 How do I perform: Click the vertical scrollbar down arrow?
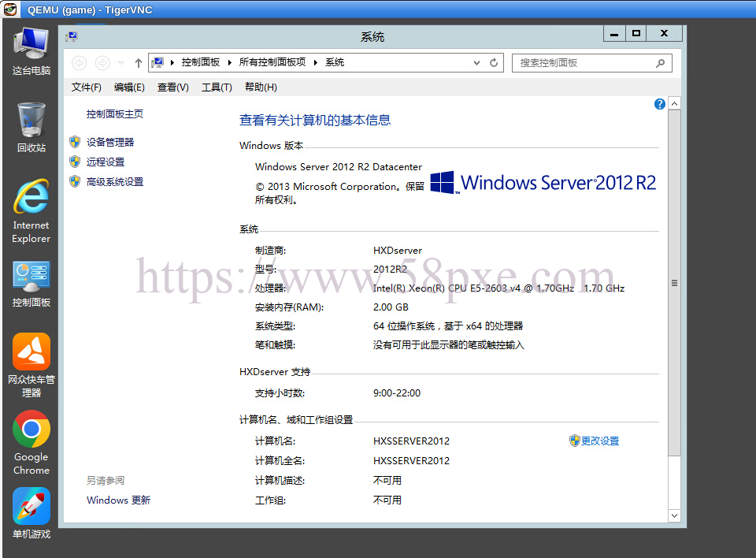point(675,515)
